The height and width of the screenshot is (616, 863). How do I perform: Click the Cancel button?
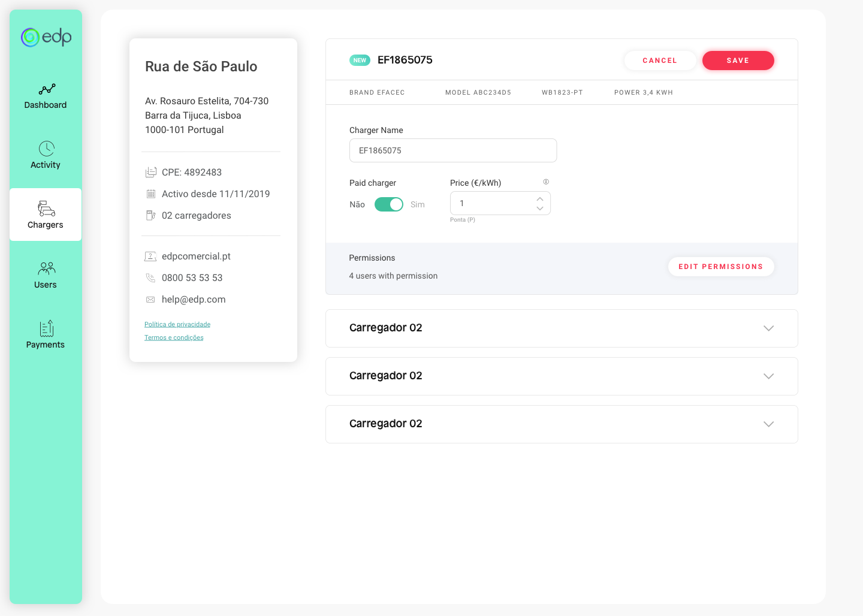click(660, 61)
